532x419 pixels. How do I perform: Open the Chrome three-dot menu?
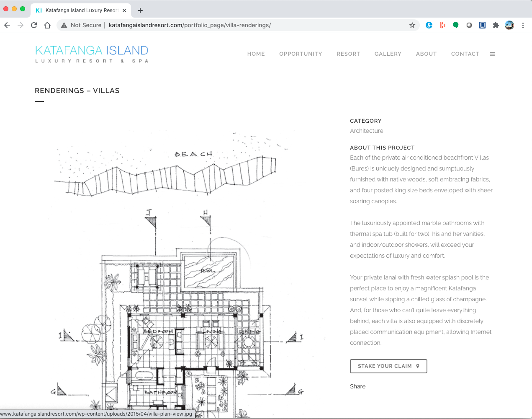click(523, 25)
